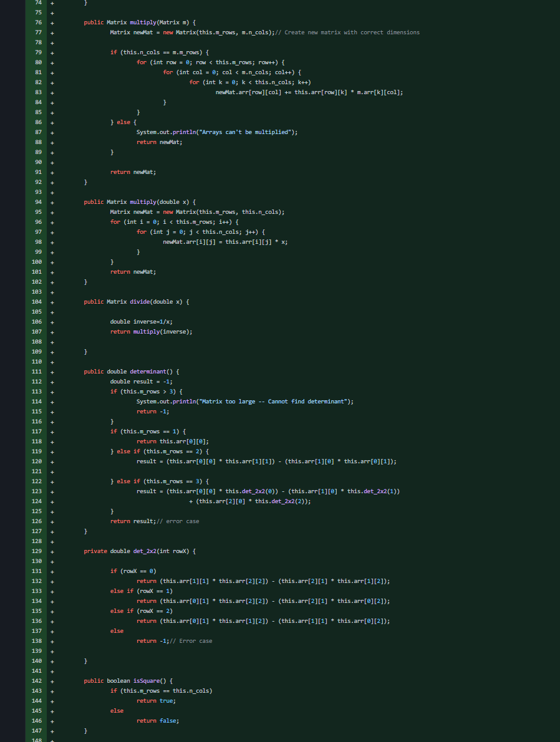560x742 pixels.
Task: Select line number 83 in the gutter
Action: pos(38,92)
